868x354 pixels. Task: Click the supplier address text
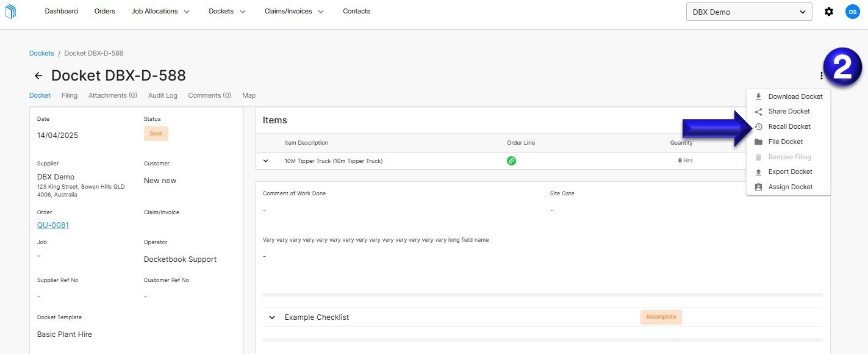coord(81,190)
